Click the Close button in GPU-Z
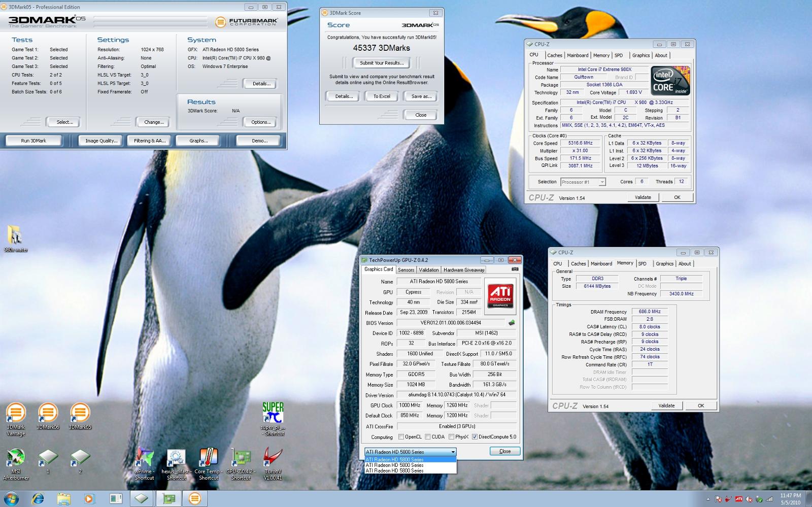The image size is (812, 507). tap(505, 451)
